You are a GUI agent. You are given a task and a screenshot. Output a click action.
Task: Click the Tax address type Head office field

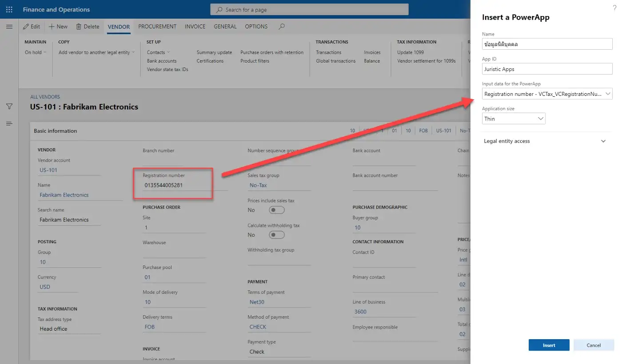click(69, 329)
